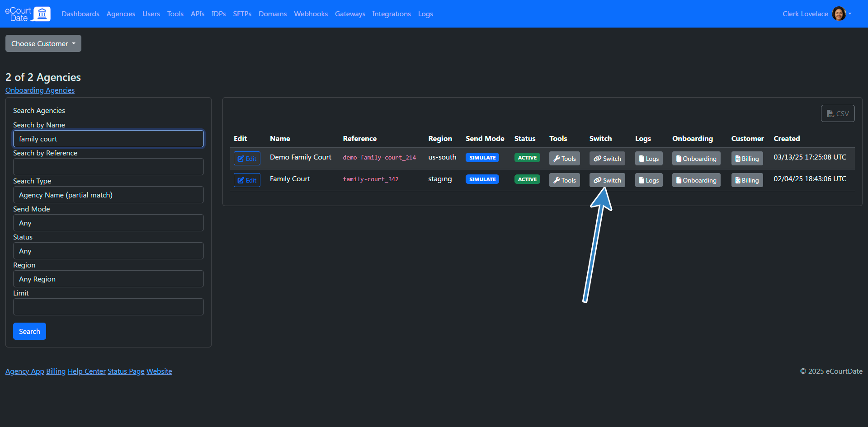Click the staging region cell
This screenshot has height=427, width=868.
coord(440,178)
